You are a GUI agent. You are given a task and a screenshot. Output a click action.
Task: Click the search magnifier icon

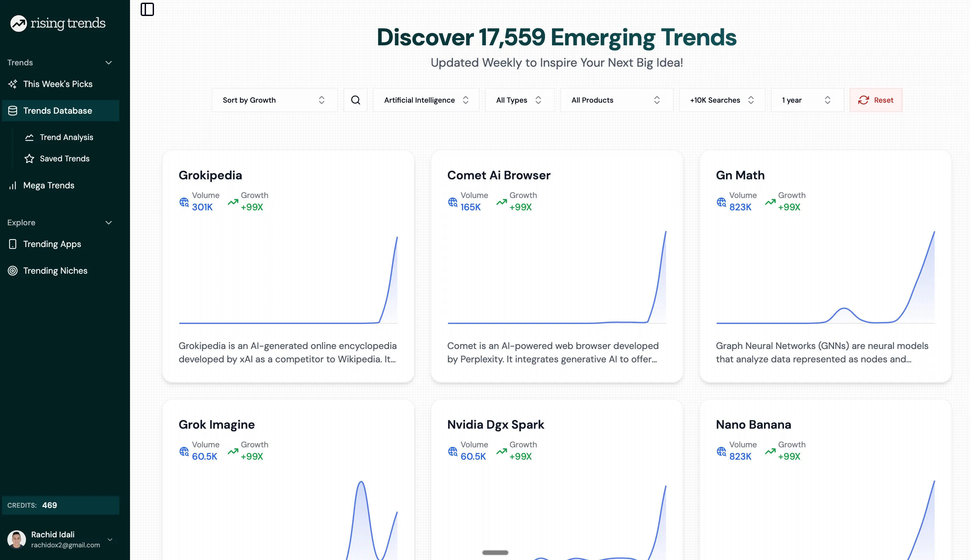coord(355,100)
